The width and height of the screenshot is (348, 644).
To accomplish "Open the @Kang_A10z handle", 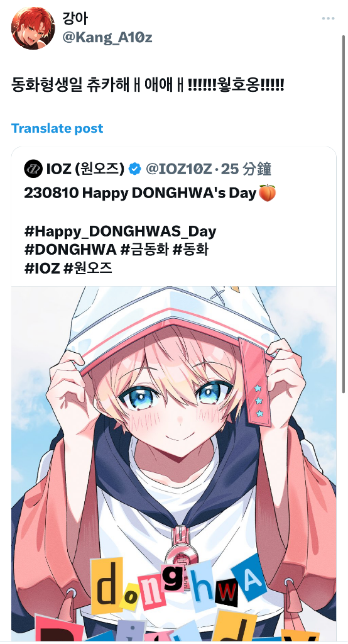I will click(x=107, y=38).
